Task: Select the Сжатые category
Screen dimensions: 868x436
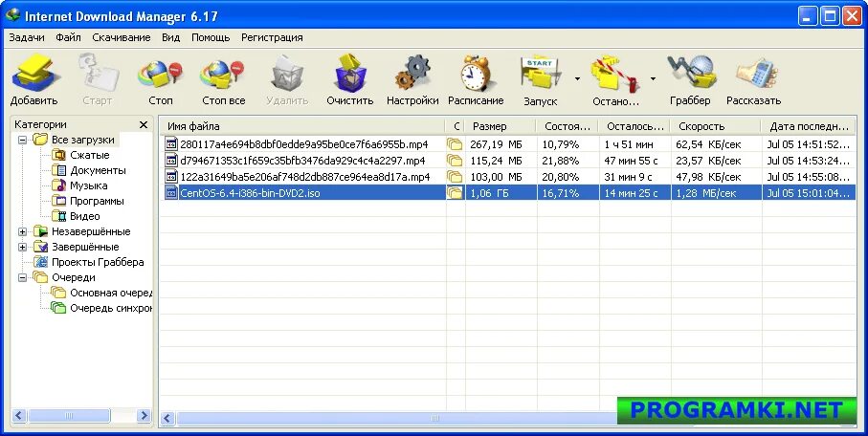Action: 89,155
